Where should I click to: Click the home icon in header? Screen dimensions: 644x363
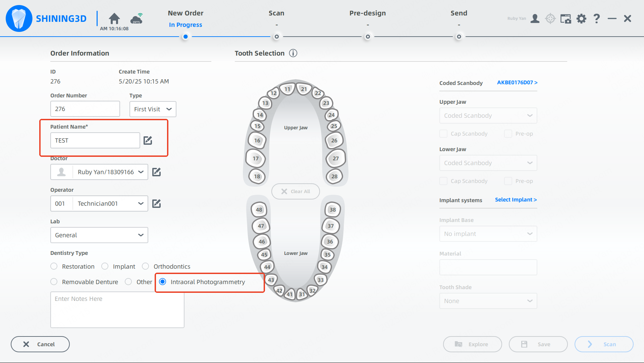pyautogui.click(x=114, y=18)
